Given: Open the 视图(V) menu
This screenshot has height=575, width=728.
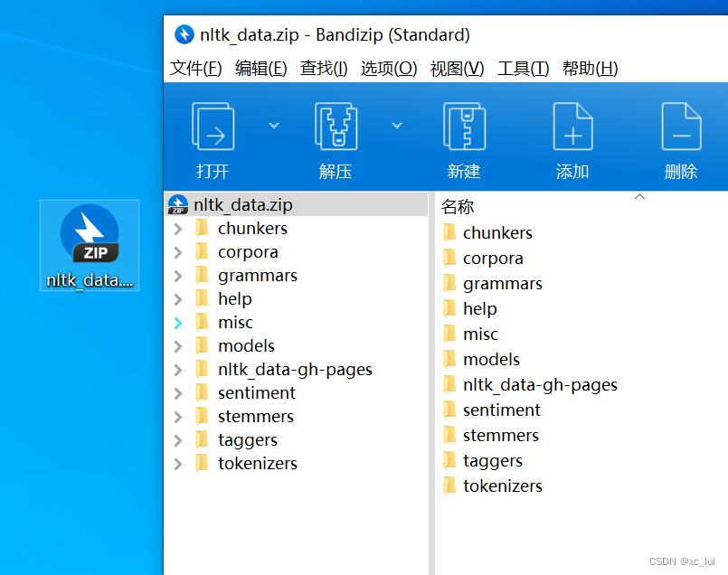Looking at the screenshot, I should tap(458, 69).
